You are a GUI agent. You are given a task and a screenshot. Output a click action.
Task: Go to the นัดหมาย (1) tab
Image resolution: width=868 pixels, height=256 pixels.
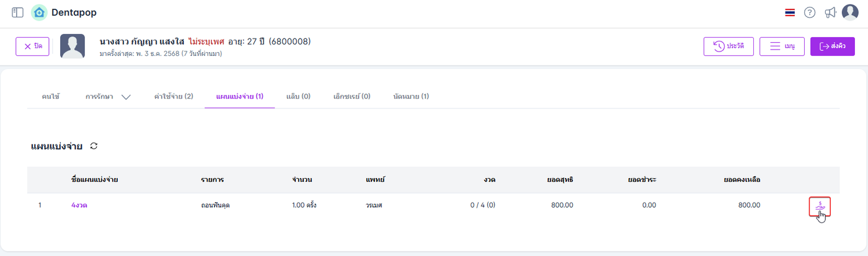click(411, 97)
